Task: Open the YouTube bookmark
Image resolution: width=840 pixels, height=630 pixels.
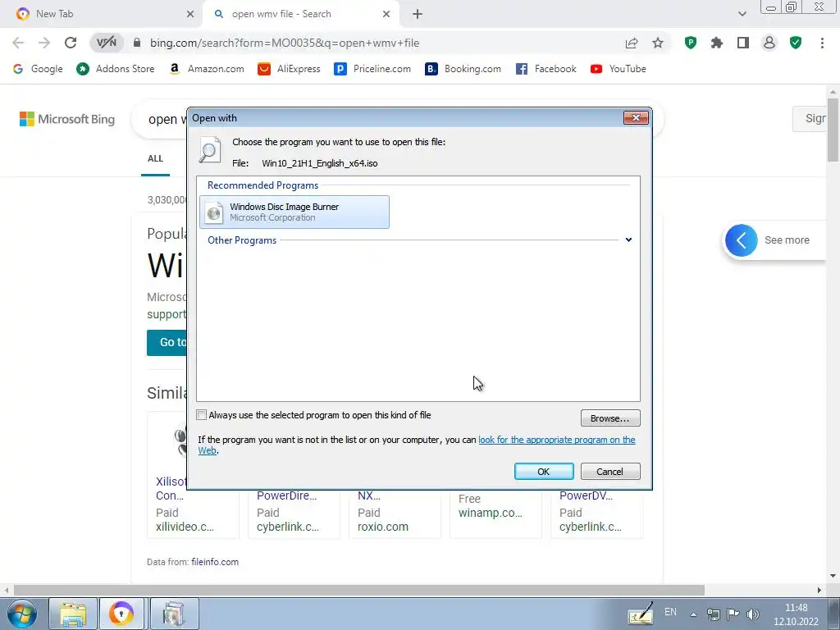Action: (x=619, y=69)
